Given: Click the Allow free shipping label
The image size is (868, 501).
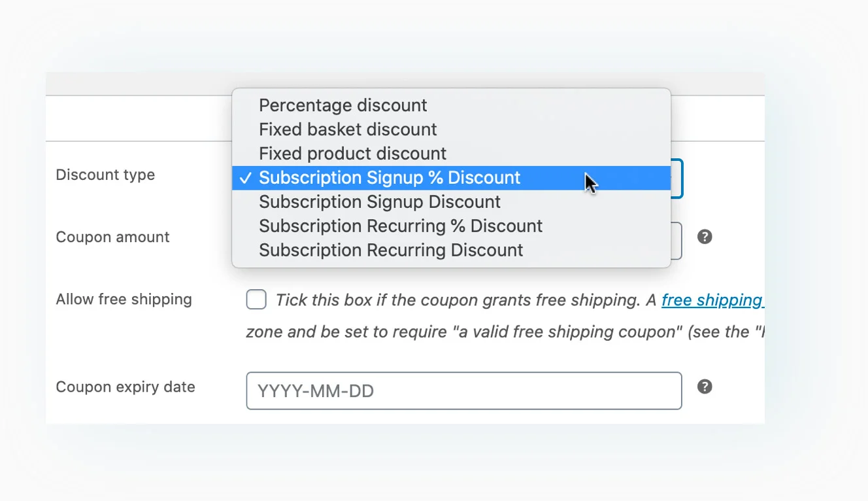Looking at the screenshot, I should [124, 300].
